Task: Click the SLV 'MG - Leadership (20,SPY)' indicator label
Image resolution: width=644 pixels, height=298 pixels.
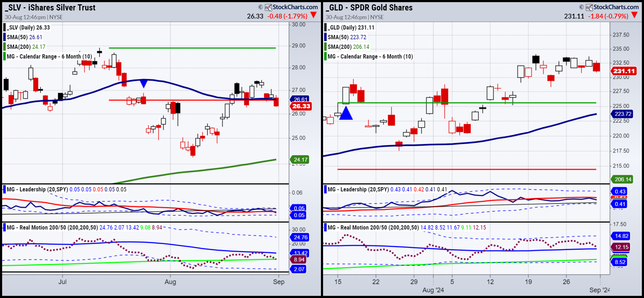Action: click(37, 189)
